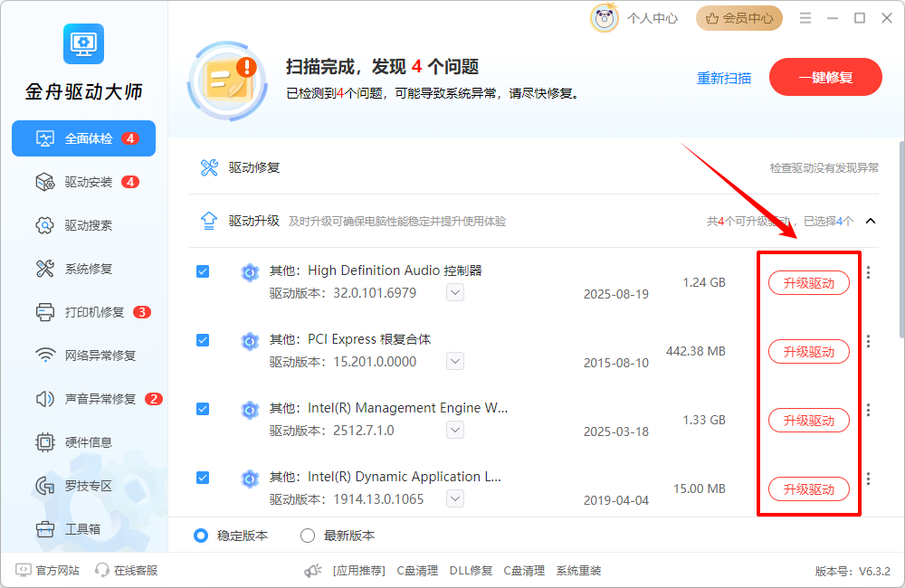
Task: Open 个人中心 link
Action: coord(653,18)
